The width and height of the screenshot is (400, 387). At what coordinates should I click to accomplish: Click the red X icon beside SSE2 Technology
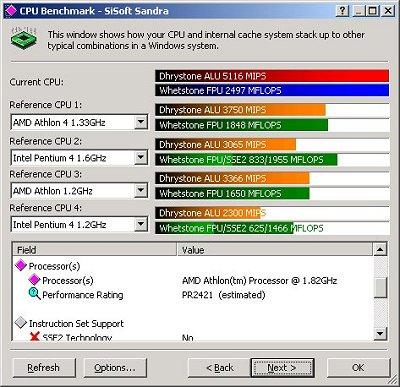click(34, 337)
